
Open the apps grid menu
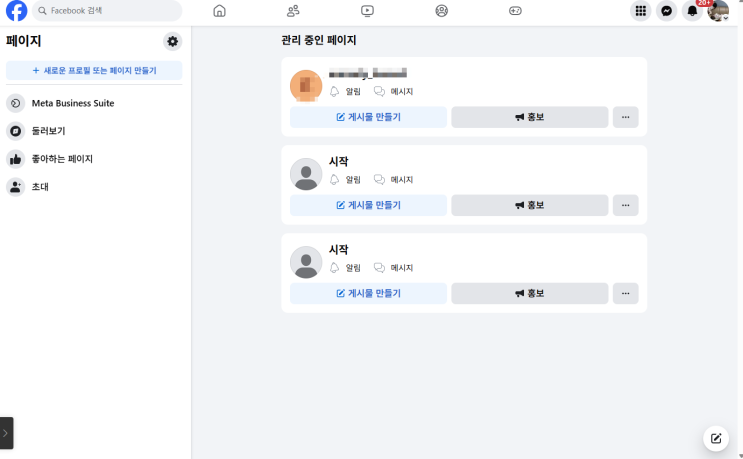coord(641,11)
